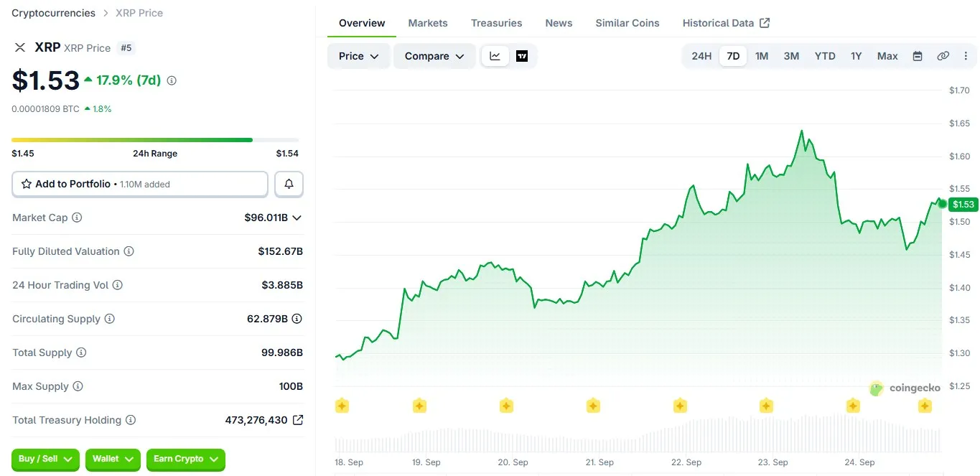
Task: Click the $96.011B market cap value
Action: tap(266, 218)
